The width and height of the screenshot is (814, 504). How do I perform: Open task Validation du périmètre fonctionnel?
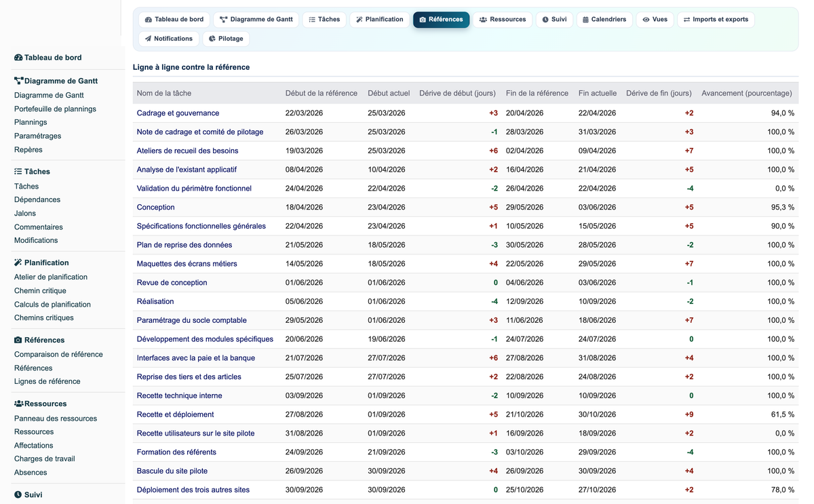point(194,189)
